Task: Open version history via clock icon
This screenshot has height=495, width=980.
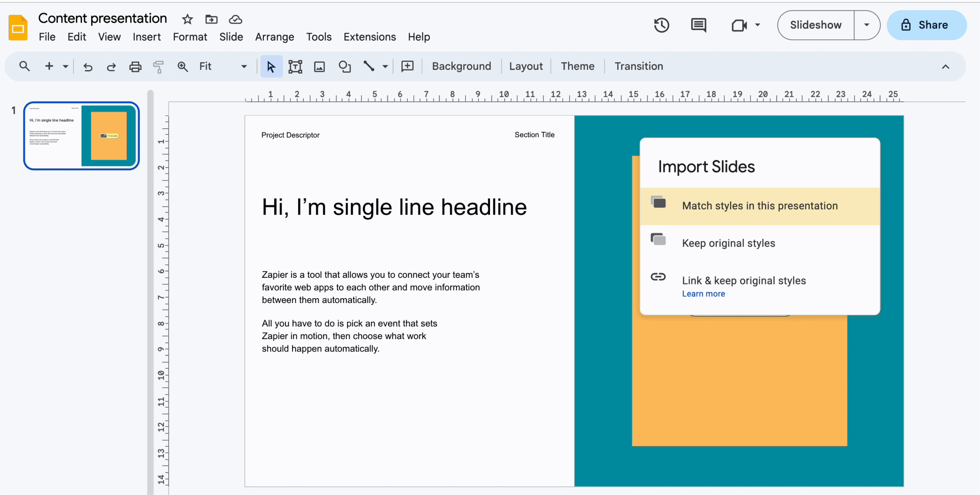Action: coord(661,25)
